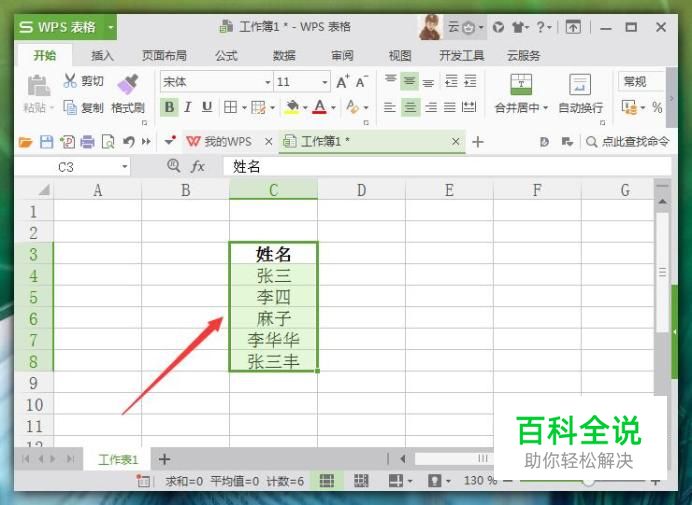Image resolution: width=692 pixels, height=505 pixels.
Task: Click the undo arrow icon
Action: coord(128,142)
